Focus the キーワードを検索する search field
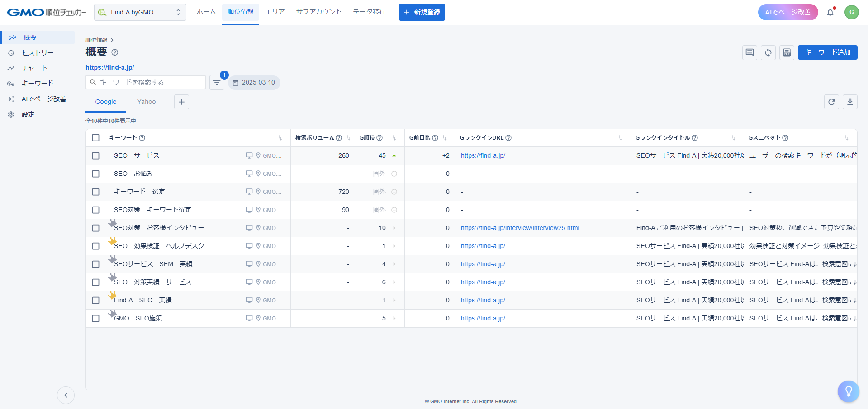Screen dimensions: 868x409 click(146, 82)
